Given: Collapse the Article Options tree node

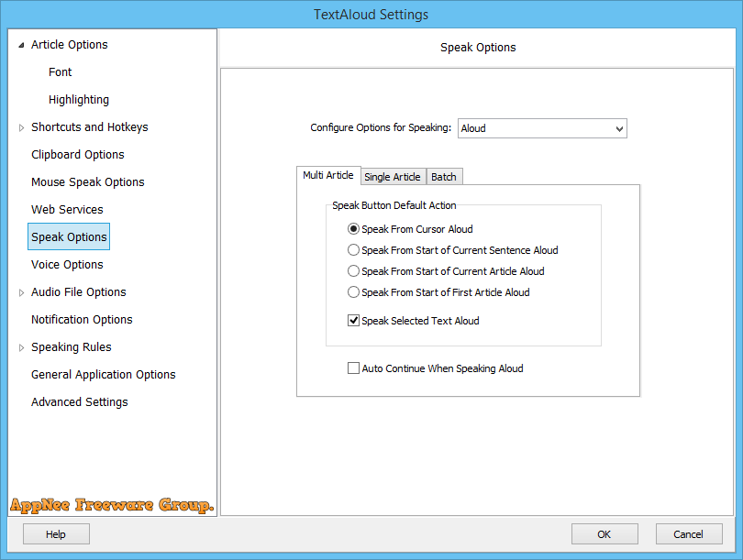Looking at the screenshot, I should [21, 46].
